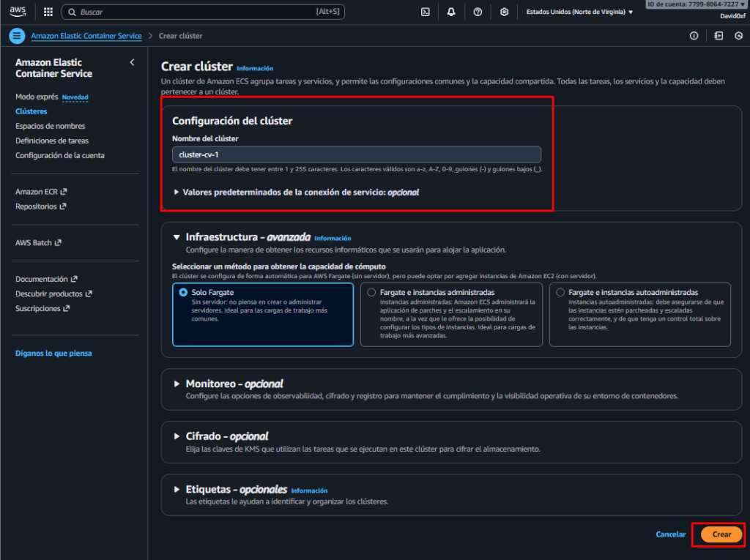Go to Espacios de nombres in sidebar
The height and width of the screenshot is (560, 750).
point(50,126)
